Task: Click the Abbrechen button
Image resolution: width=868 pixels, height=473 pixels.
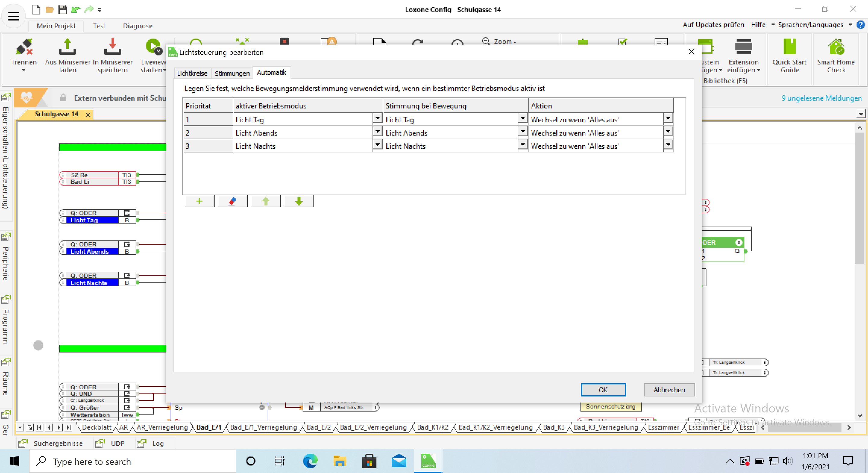Action: point(669,390)
